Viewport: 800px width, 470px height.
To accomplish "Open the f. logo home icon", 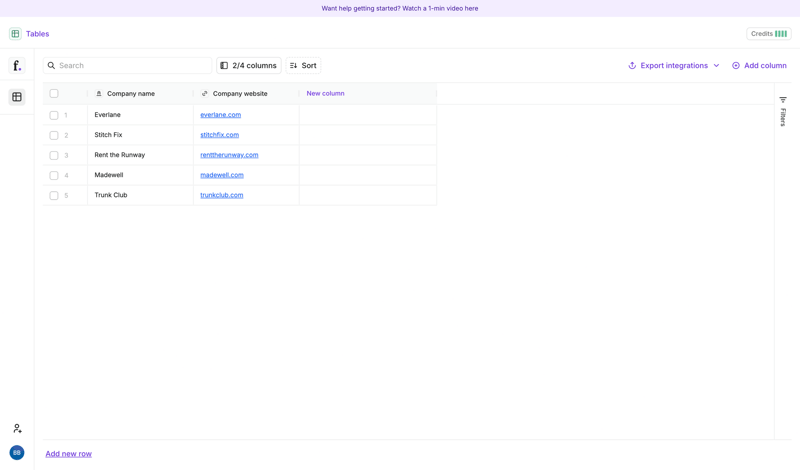I will (17, 65).
